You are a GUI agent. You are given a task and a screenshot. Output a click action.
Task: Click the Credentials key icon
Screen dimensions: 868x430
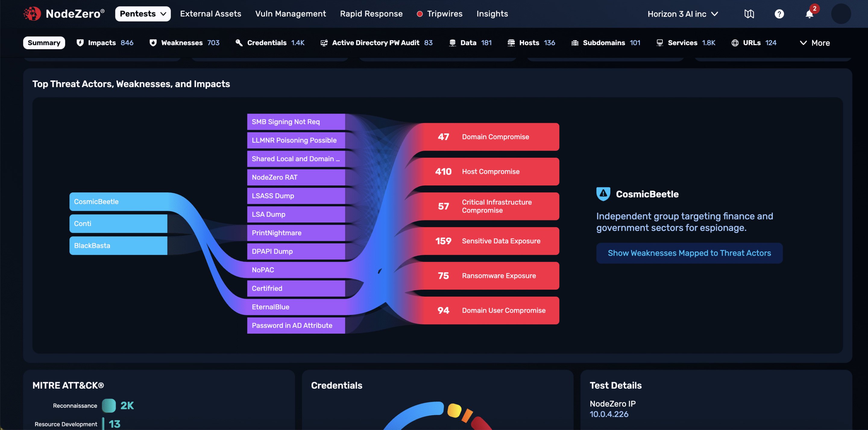point(239,43)
